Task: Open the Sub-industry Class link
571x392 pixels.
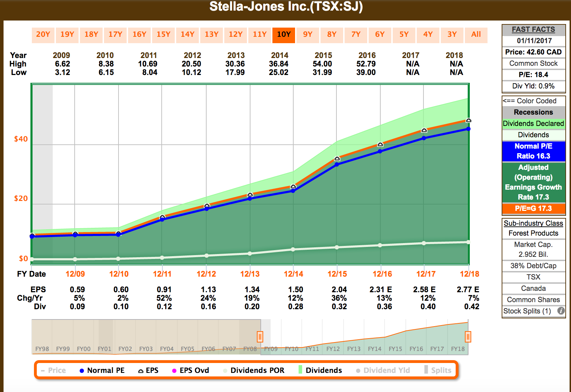Action: click(533, 223)
